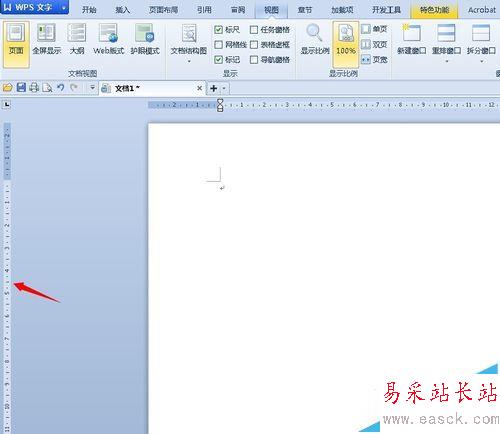Enable the 网格线 gridlines checkbox
The width and height of the screenshot is (500, 434).
coord(218,44)
